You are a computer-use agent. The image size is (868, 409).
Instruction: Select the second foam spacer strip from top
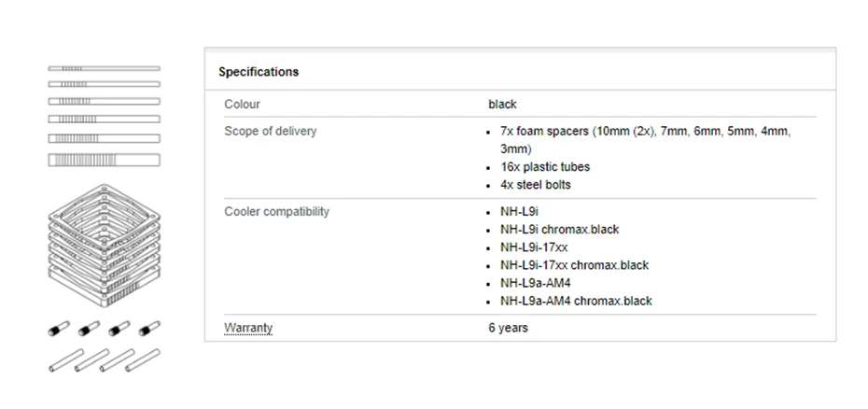[x=104, y=84]
